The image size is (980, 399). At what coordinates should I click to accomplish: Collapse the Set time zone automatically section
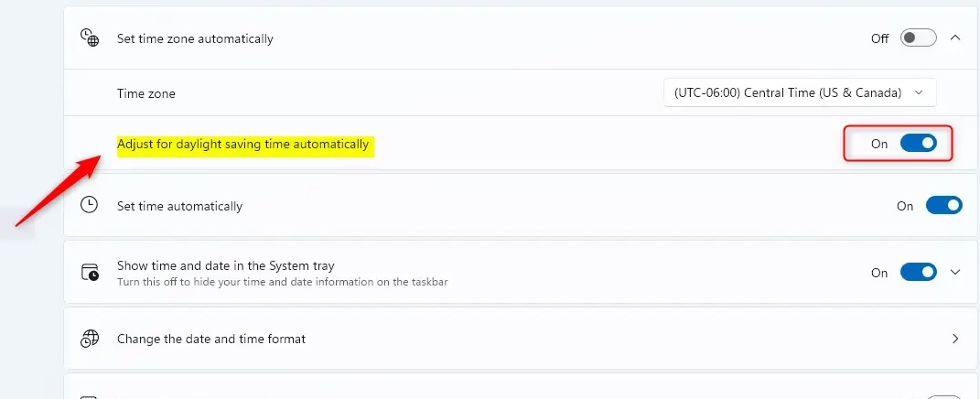954,38
